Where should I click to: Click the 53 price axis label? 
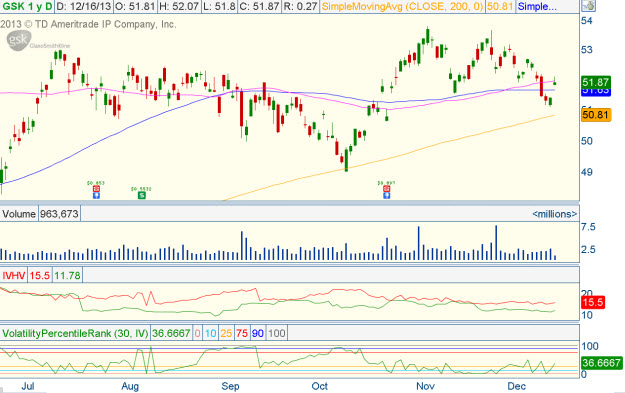[587, 50]
